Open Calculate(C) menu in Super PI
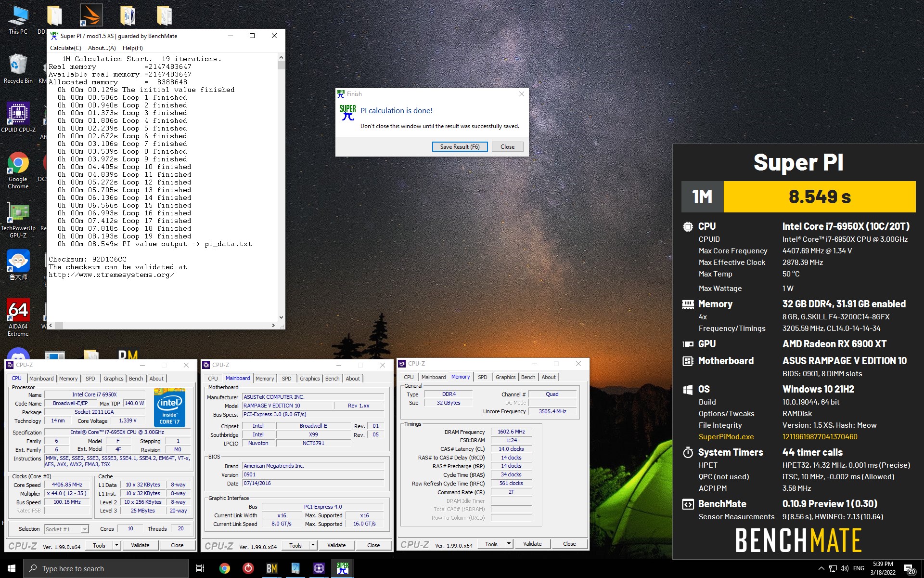The width and height of the screenshot is (924, 578). click(x=65, y=48)
